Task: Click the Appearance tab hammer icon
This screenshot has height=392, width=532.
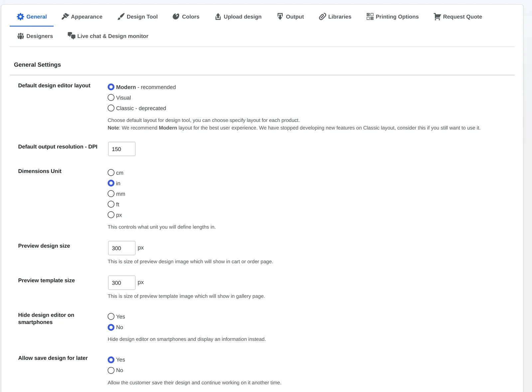Action: 65,16
